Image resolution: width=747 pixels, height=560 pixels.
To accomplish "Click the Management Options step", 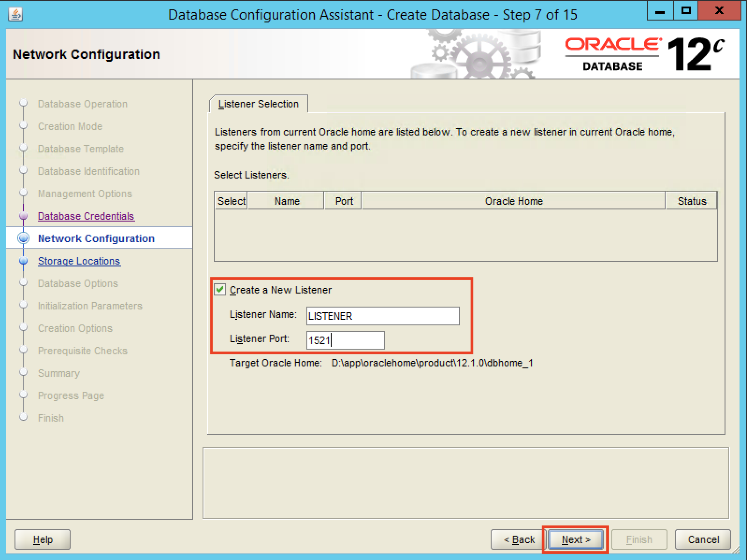I will point(85,194).
